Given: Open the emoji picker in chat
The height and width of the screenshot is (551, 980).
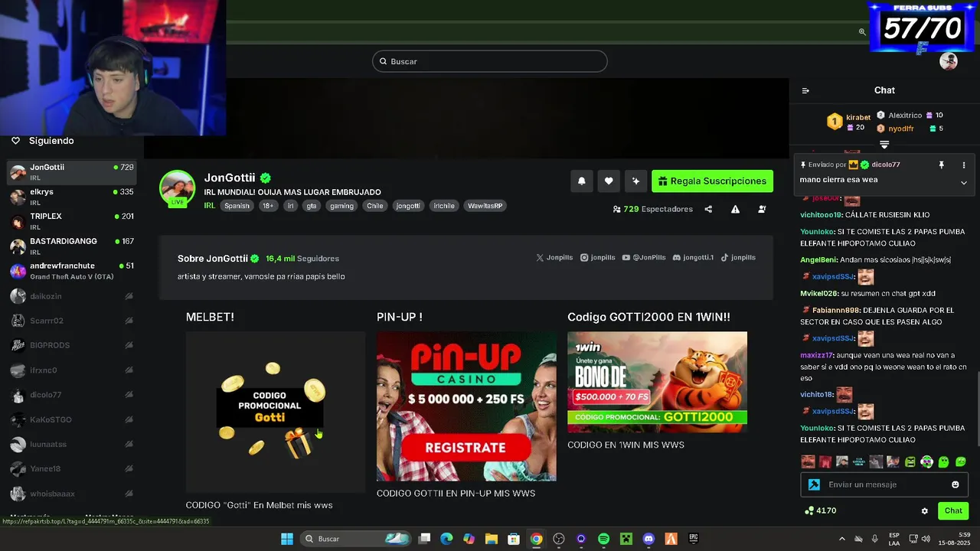Looking at the screenshot, I should tap(955, 484).
